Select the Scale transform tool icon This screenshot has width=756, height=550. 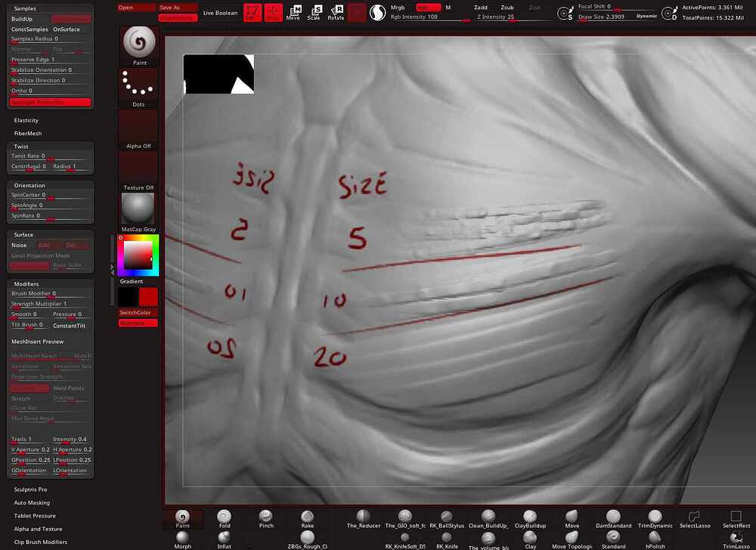tap(314, 13)
